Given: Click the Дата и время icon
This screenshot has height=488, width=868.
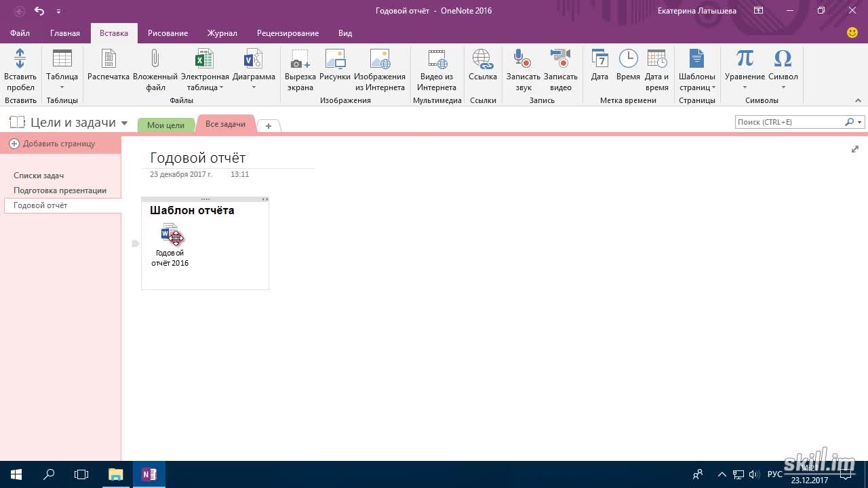Looking at the screenshot, I should (x=656, y=59).
